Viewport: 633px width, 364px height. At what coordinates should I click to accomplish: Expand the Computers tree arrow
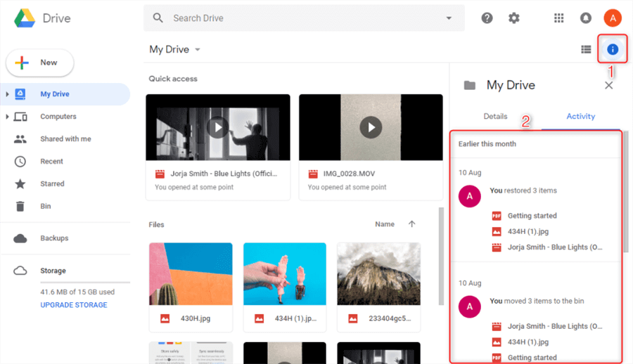7,117
